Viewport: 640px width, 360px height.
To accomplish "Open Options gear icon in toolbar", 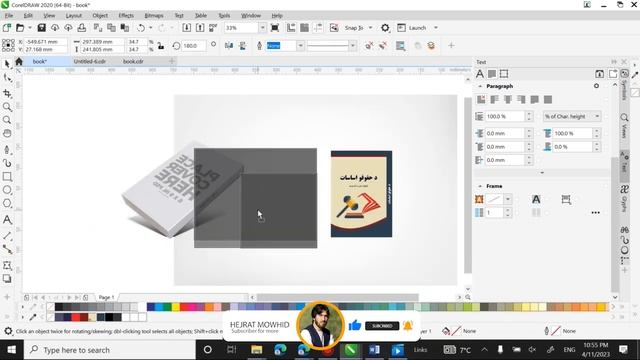I will click(x=385, y=28).
